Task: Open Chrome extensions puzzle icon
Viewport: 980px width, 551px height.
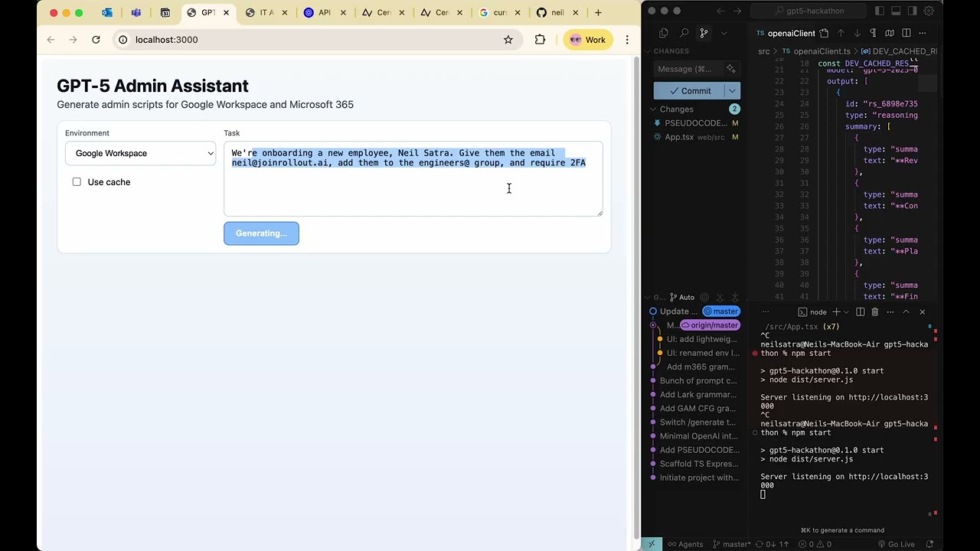Action: [540, 40]
